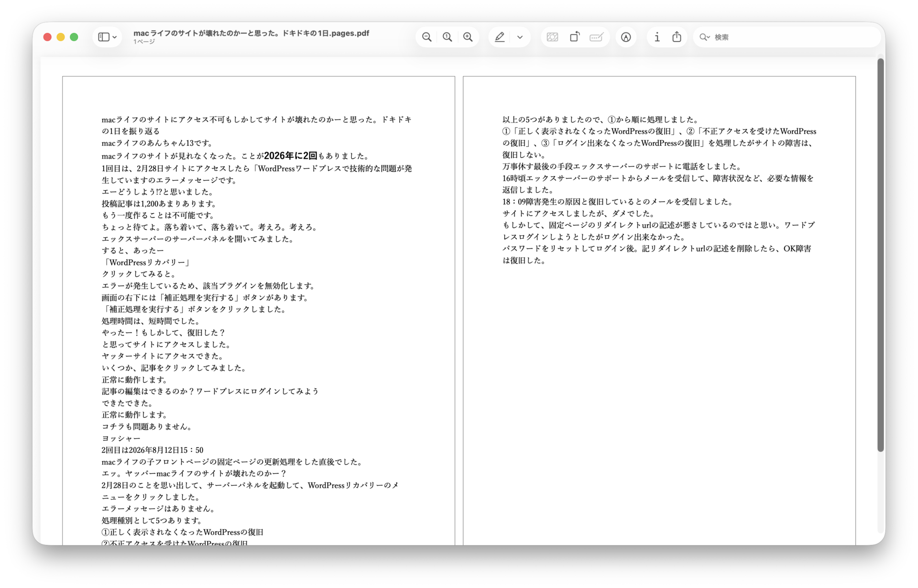Click the line "ヨッシャー"
Screen dimensions: 918x588
121,438
